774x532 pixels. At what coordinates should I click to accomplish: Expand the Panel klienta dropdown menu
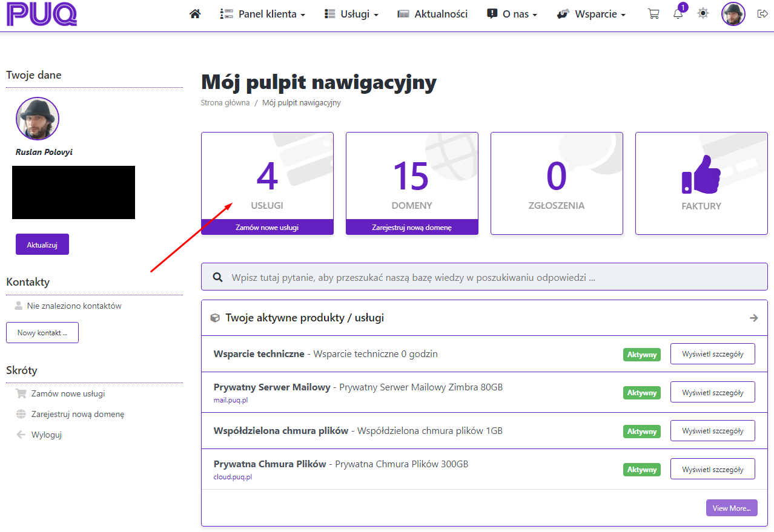(x=262, y=14)
